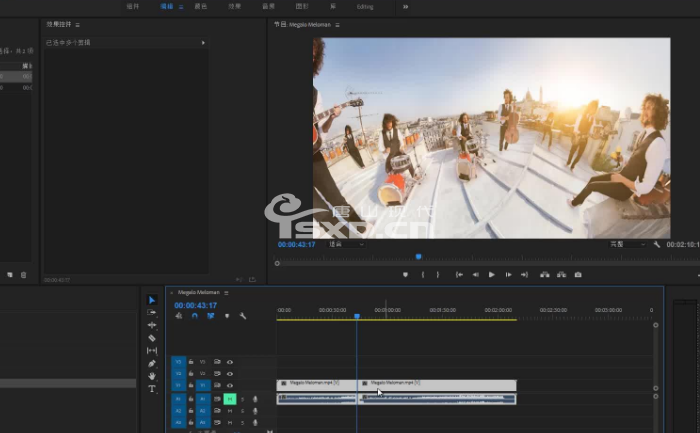Click the Lift button

point(545,275)
